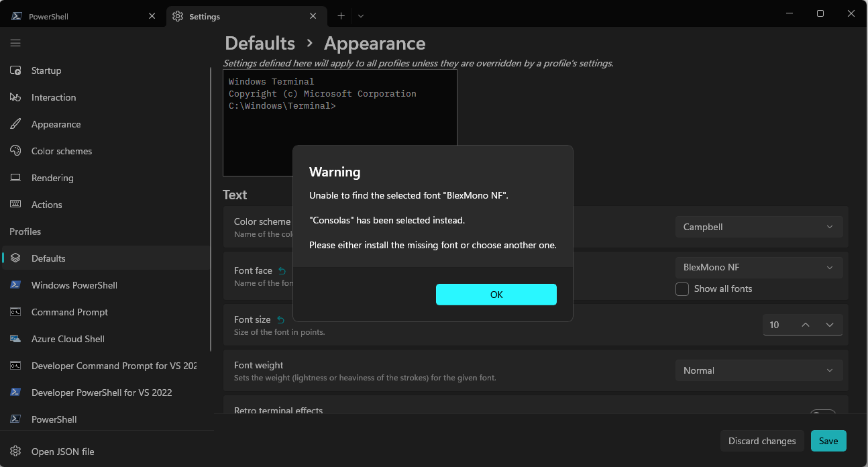The height and width of the screenshot is (467, 868).
Task: Select the Azure Cloud Shell profile
Action: (105, 339)
